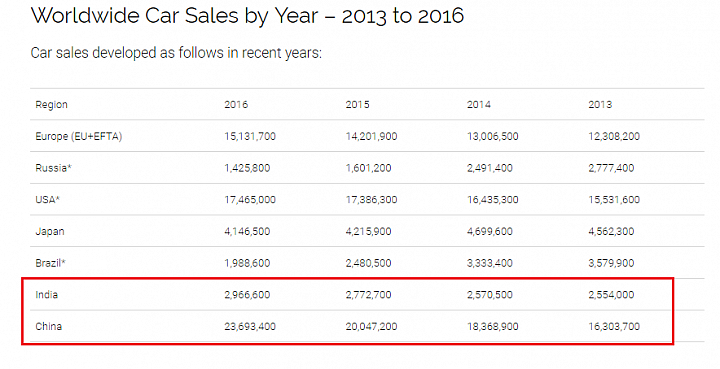Click the 2016 column header
The width and height of the screenshot is (720, 369).
pos(236,105)
